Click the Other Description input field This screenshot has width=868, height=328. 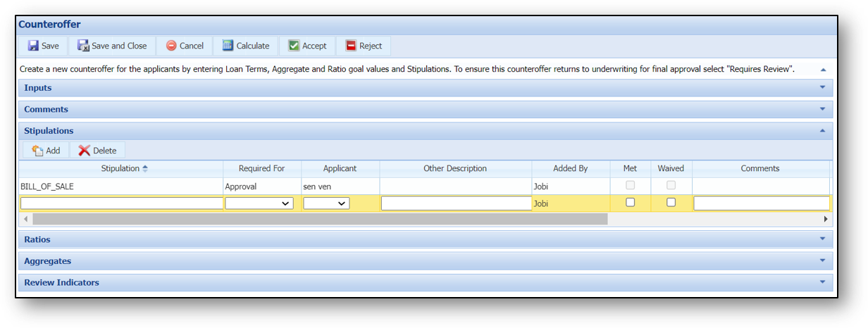(456, 203)
